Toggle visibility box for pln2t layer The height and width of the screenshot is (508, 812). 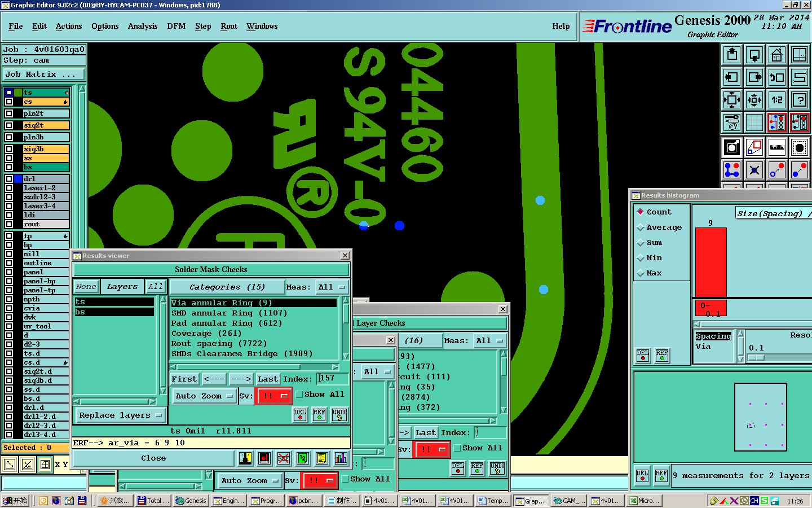(9, 113)
